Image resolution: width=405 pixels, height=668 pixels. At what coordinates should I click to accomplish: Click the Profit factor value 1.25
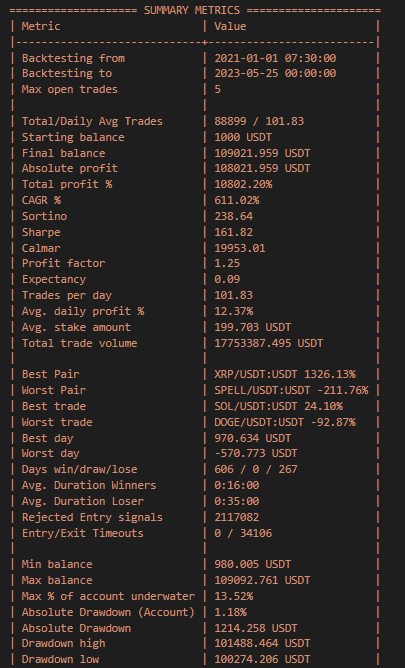(227, 263)
